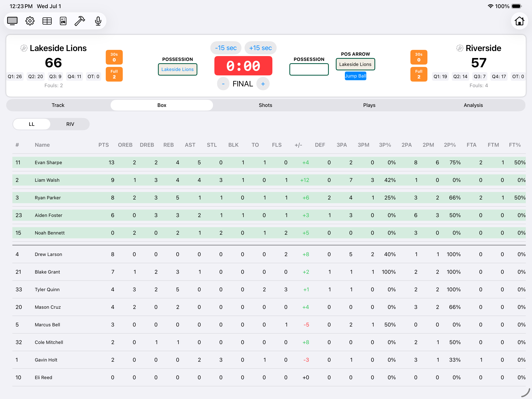Tap Marcus Bell's -5 plus-minus value
Viewport: 532px width, 399px height.
[306, 324]
